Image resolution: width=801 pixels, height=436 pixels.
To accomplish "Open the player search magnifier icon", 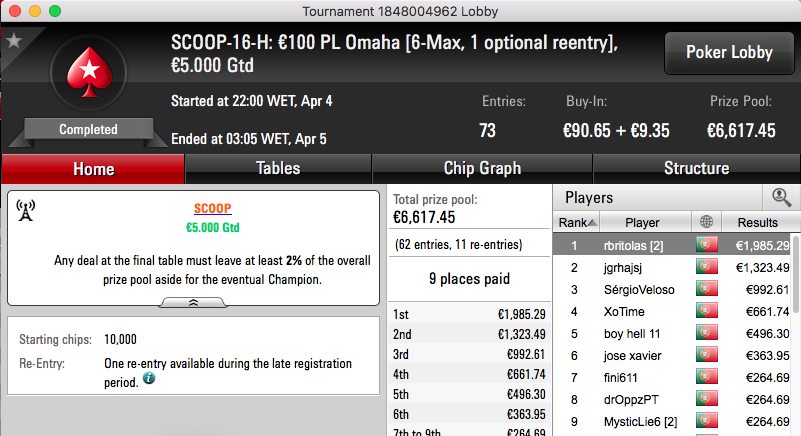I will [781, 197].
